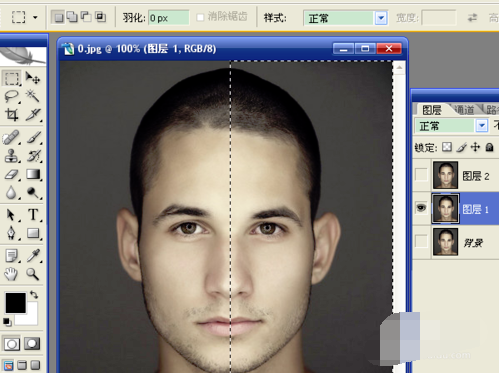Select the Eyedropper tool

tap(33, 256)
